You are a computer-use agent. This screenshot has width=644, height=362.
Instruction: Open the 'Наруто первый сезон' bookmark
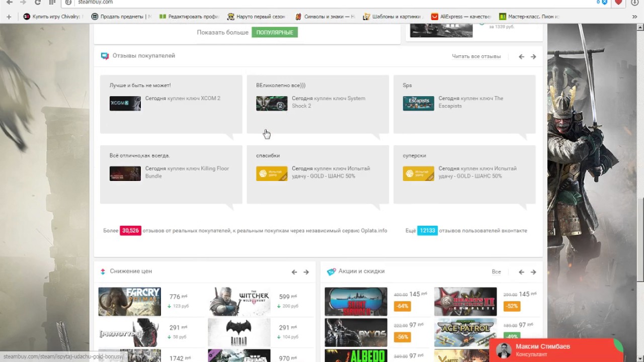[257, 17]
